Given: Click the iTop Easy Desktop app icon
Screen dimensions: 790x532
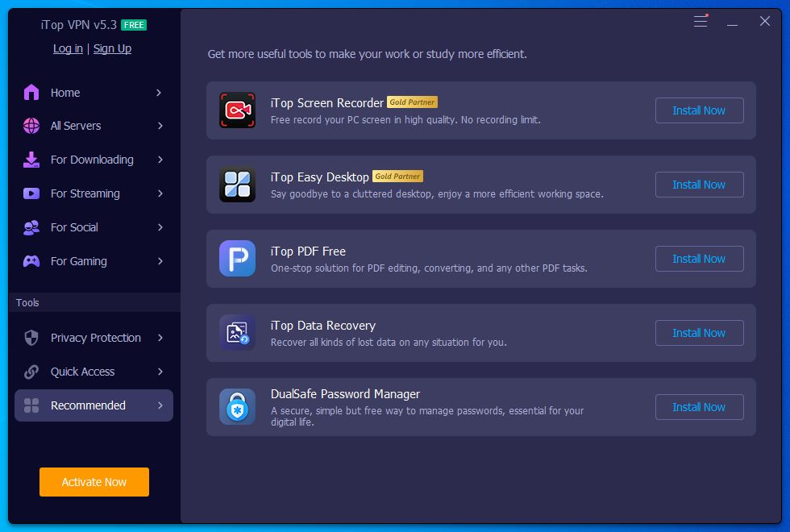Looking at the screenshot, I should coord(237,185).
